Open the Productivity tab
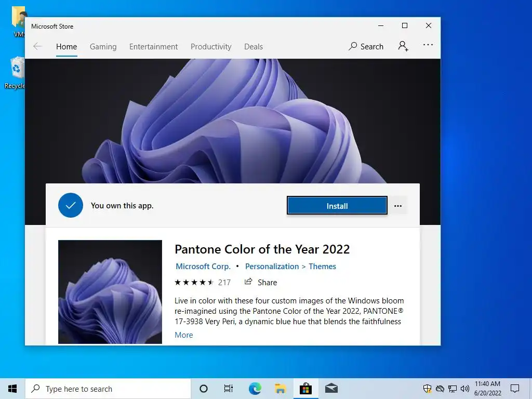Viewport: 532px width, 399px height. click(x=211, y=46)
